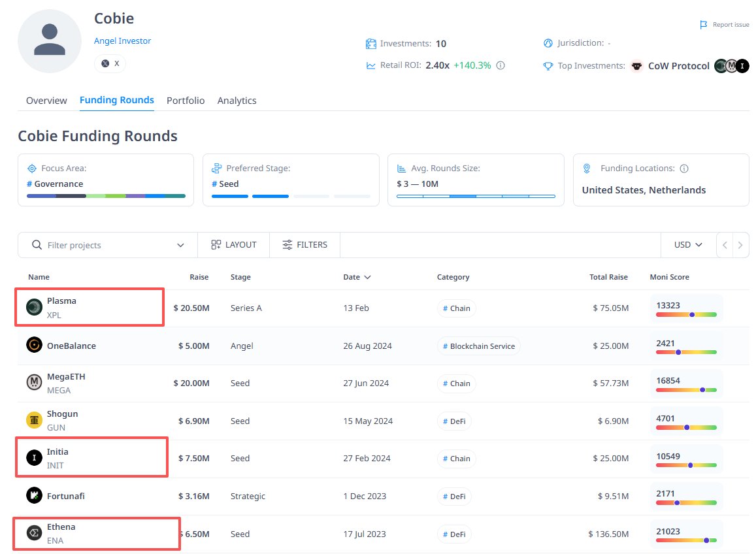Click the Retail ROI chart icon
This screenshot has width=756, height=554.
[370, 65]
